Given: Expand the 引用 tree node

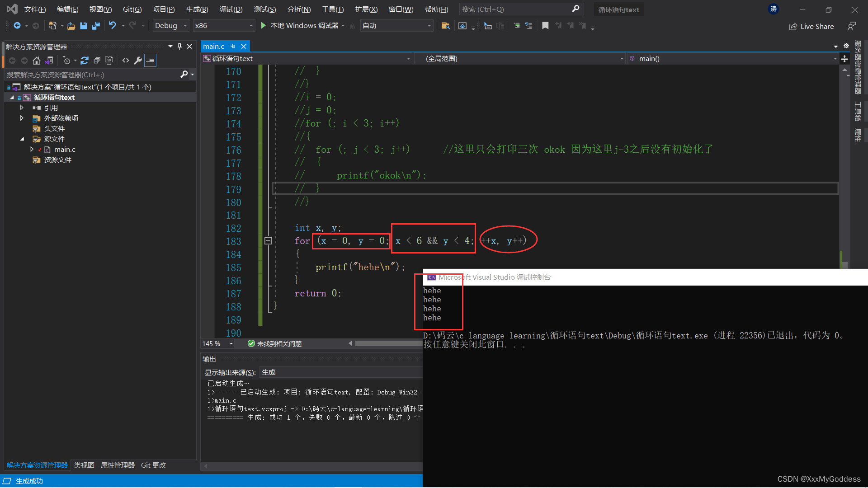Looking at the screenshot, I should [21, 108].
